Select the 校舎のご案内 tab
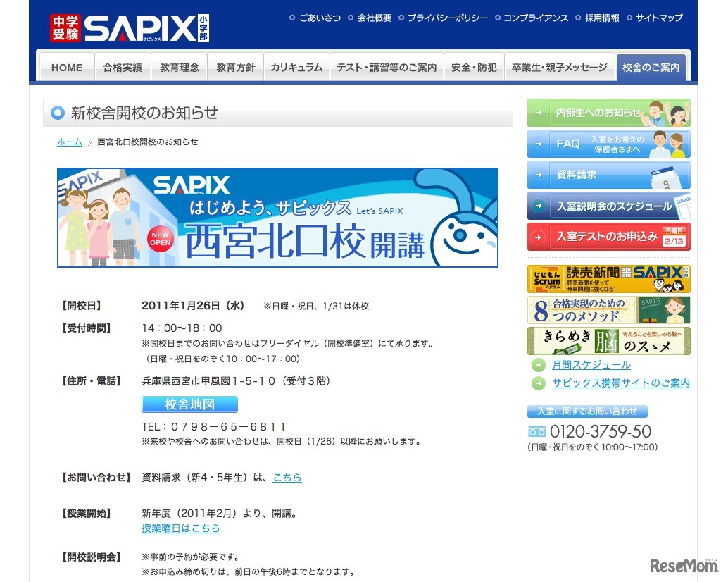 coord(651,68)
